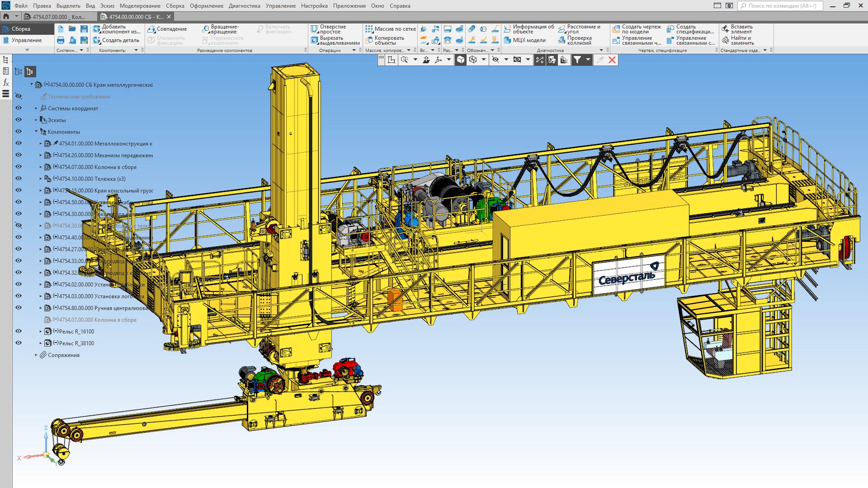Click the Array by grid tool
The width and height of the screenshot is (868, 488).
tap(390, 29)
